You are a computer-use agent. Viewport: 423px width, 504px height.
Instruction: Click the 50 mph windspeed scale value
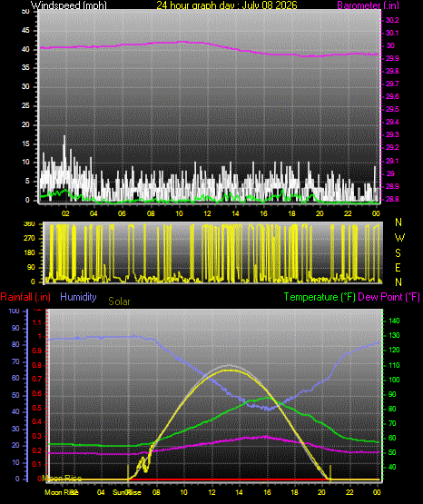coord(25,11)
